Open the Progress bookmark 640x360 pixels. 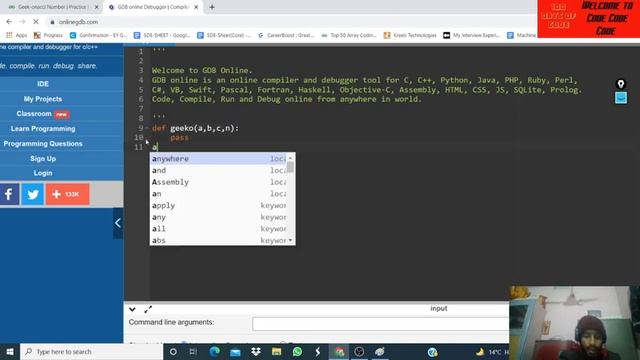click(48, 36)
